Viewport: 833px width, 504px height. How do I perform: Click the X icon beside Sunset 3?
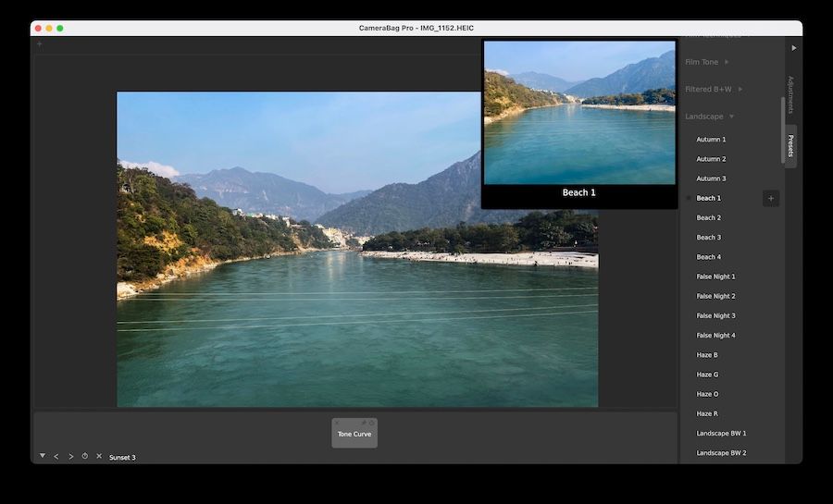click(99, 456)
